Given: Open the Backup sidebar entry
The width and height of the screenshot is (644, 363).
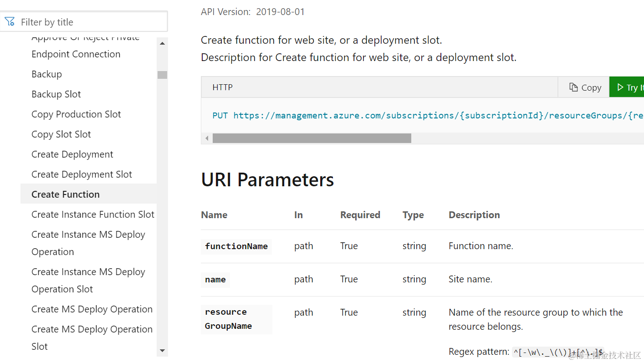Looking at the screenshot, I should pos(46,74).
